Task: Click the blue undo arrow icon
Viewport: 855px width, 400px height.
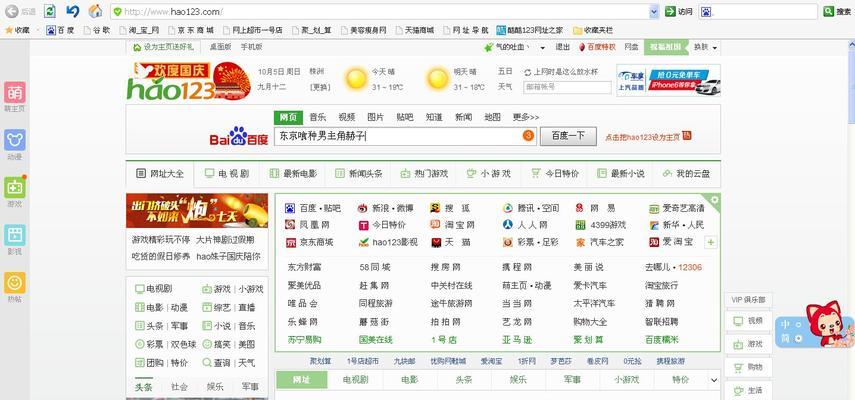Action: coord(73,11)
